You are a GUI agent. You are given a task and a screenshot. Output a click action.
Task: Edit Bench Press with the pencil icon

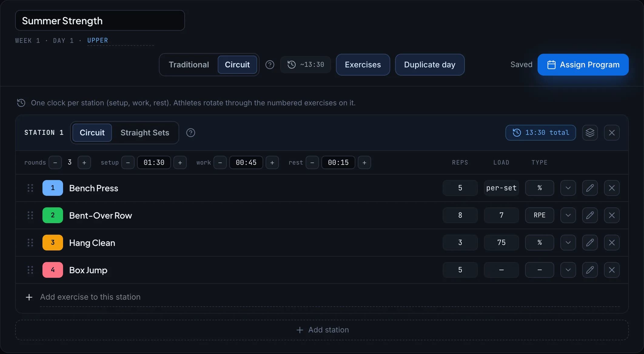(x=590, y=188)
